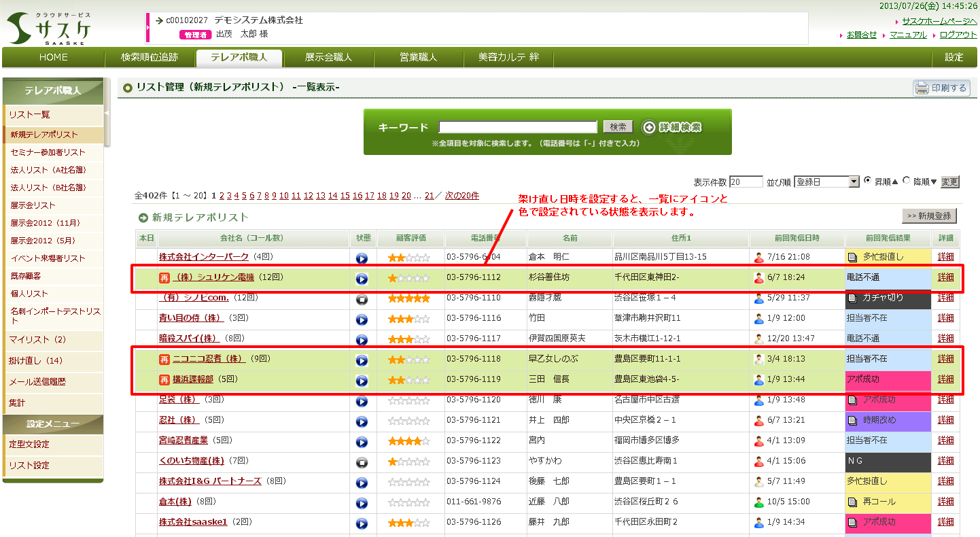This screenshot has height=537, width=980.
Task: Click the user icon beside 7/16 21:08
Action: (759, 258)
